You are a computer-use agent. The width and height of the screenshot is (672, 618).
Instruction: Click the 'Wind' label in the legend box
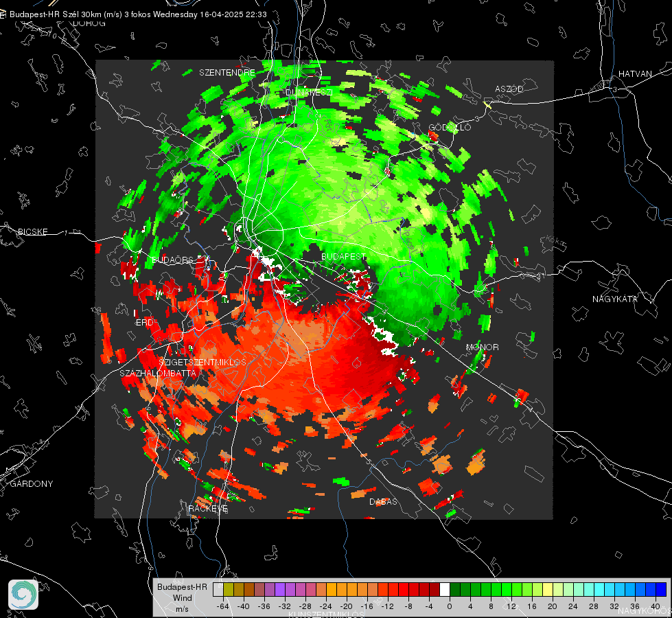(x=182, y=597)
